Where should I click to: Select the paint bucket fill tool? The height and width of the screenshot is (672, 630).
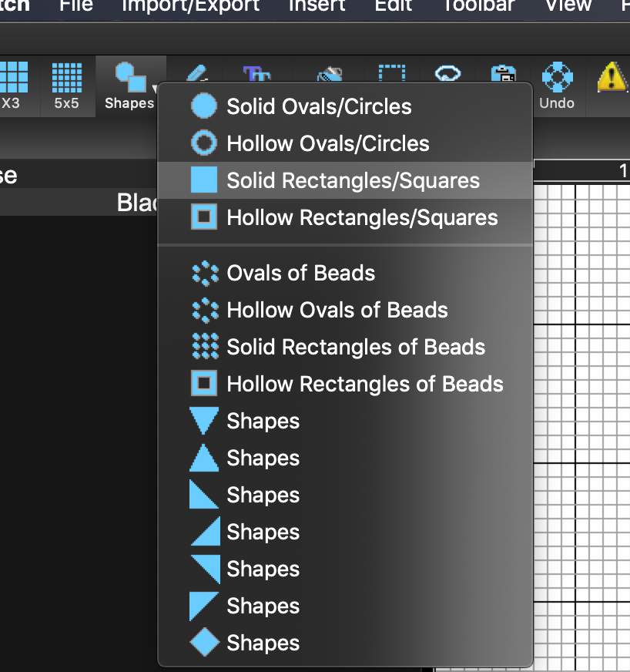(330, 75)
